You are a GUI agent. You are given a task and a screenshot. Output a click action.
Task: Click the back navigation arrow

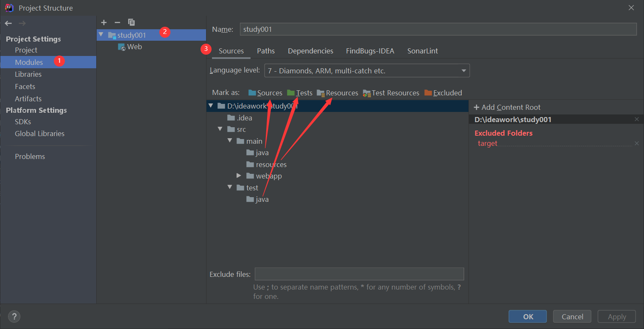point(8,23)
